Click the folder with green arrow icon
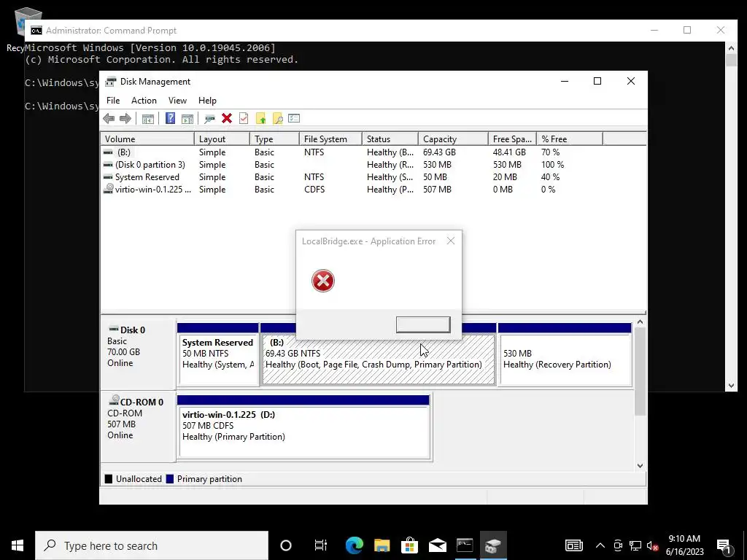This screenshot has height=560, width=747. coord(260,119)
